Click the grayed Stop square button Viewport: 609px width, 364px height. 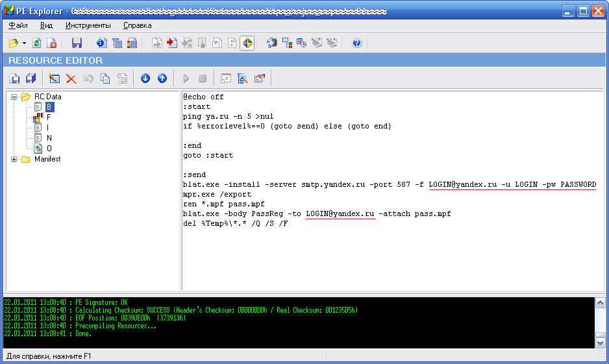point(203,79)
